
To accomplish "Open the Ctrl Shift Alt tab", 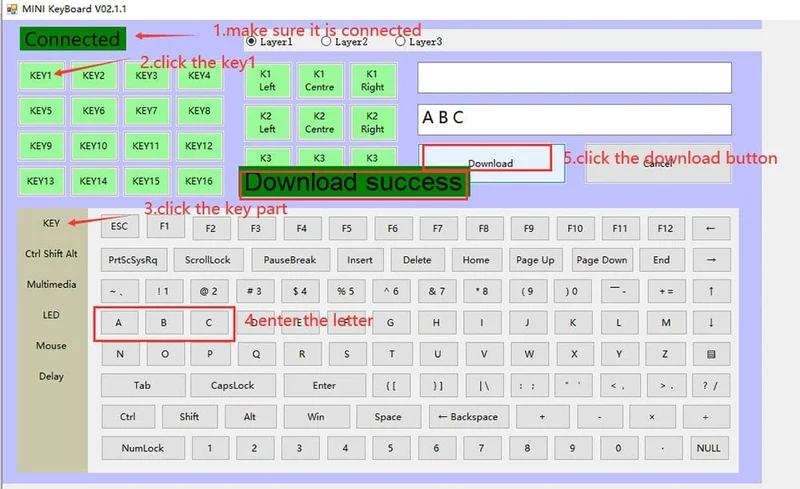I will 52,254.
